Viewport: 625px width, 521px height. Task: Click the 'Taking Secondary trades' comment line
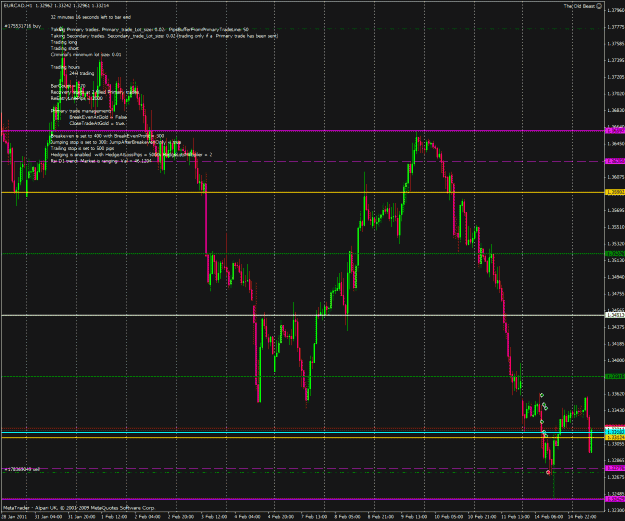tap(164, 36)
